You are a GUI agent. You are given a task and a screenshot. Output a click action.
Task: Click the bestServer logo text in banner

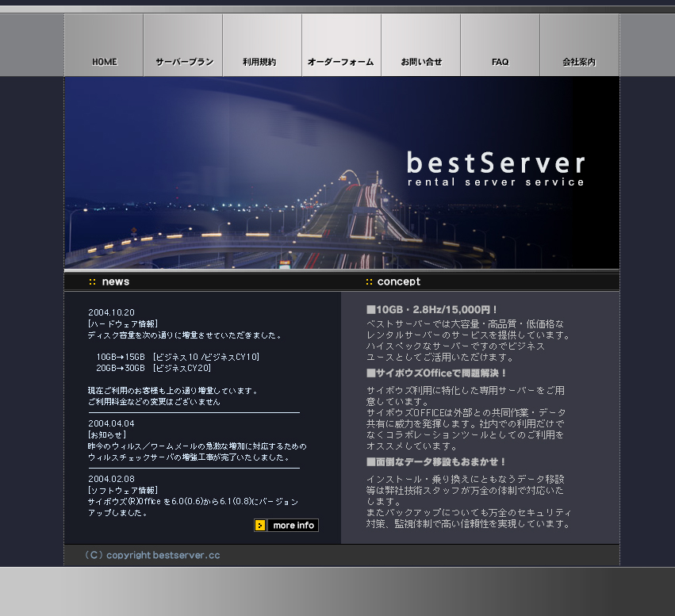(x=496, y=163)
